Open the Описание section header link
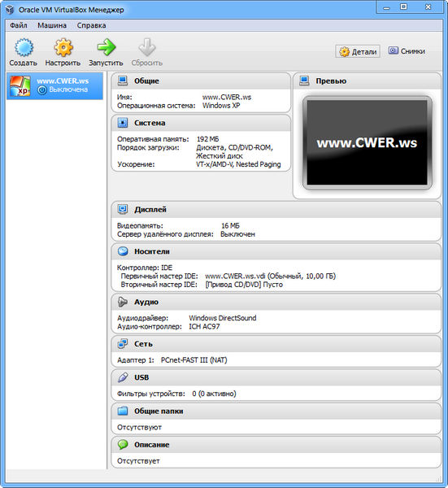448x488 pixels. point(152,445)
